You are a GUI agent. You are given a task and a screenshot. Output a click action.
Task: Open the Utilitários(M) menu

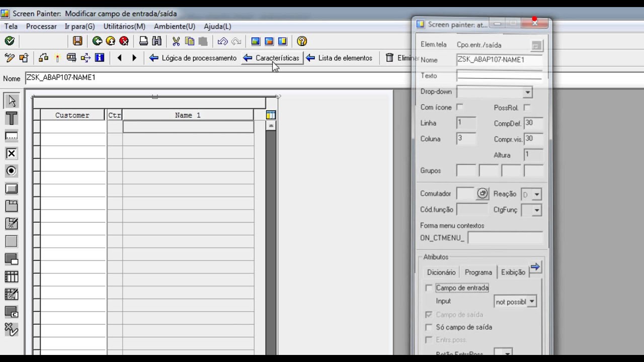(x=124, y=26)
